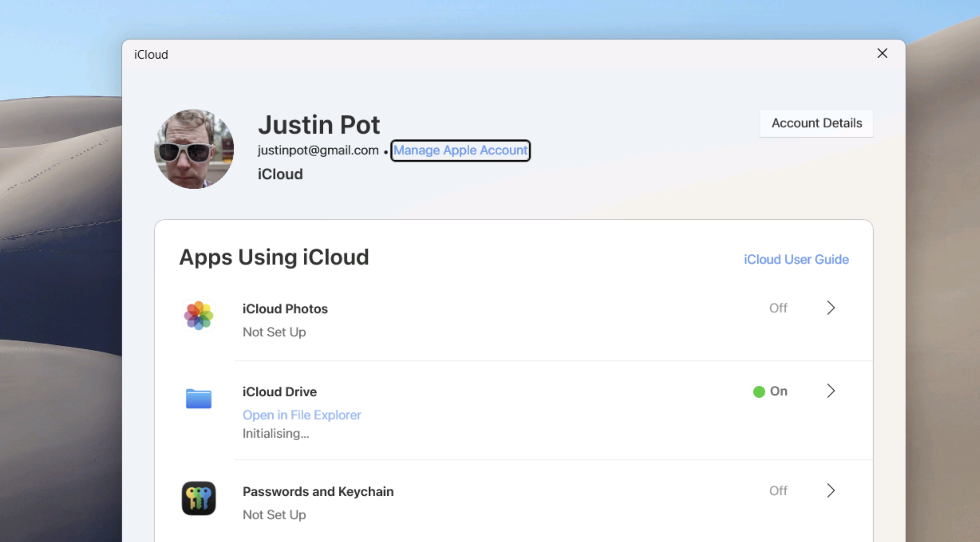The image size is (980, 542).
Task: Click Not Set Up under iCloud Photos
Action: (274, 332)
